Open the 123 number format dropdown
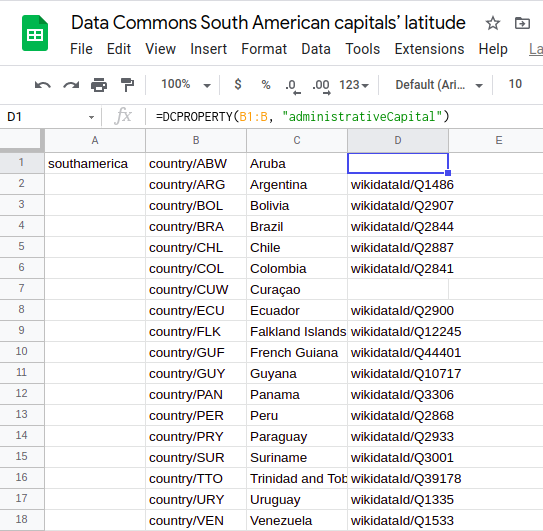The image size is (543, 531). pos(354,85)
